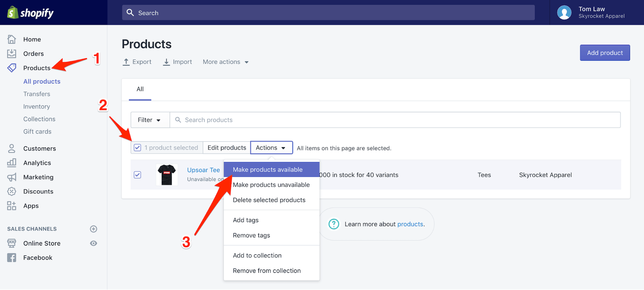Choose Make products available
Screen dimensions: 644x290
268,170
